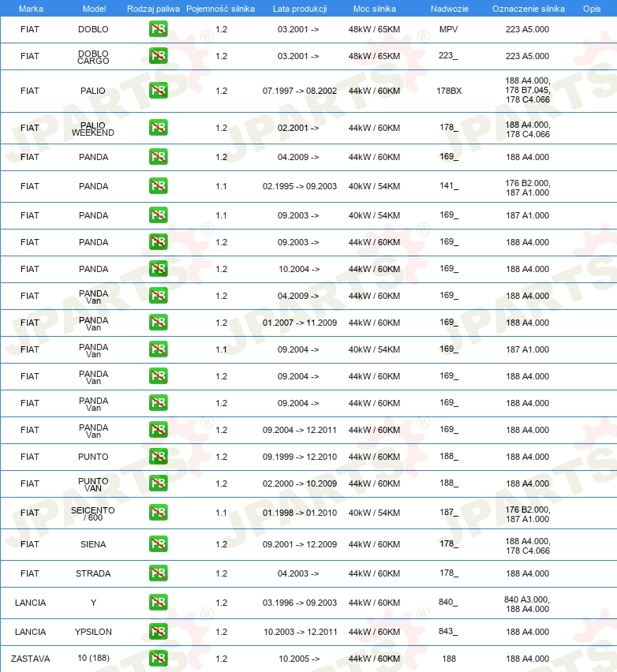Click the 01.1998 -> 01.2010 production years
The image size is (617, 672).
[300, 513]
